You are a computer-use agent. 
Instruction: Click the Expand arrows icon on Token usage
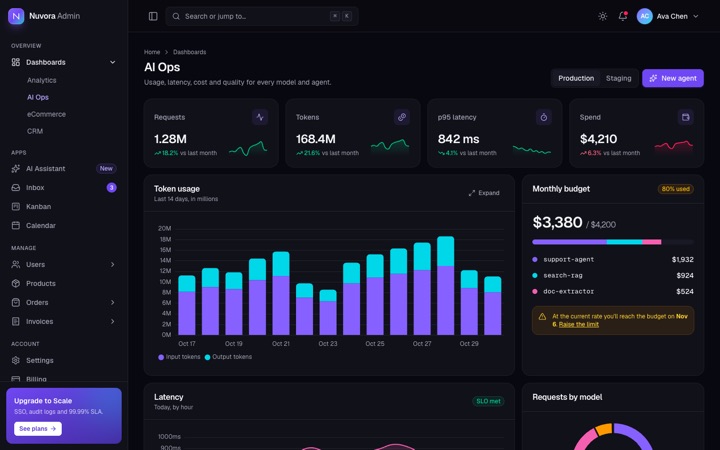coord(472,193)
